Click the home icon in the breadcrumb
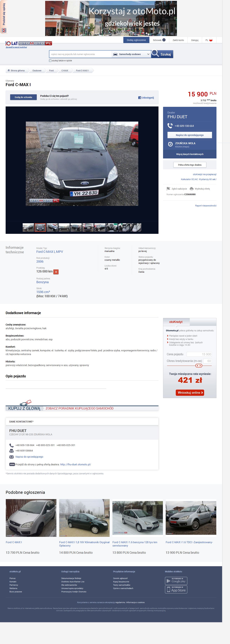 (x=9, y=70)
